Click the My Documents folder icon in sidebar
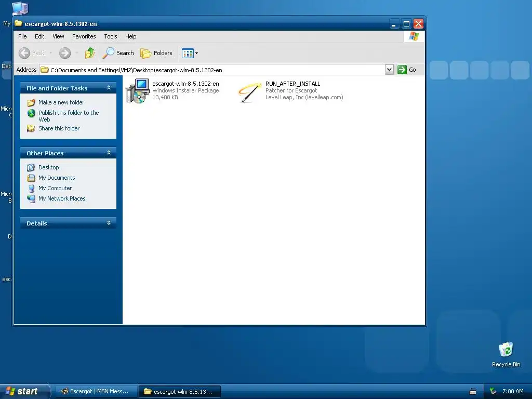This screenshot has height=399, width=532. [x=31, y=178]
